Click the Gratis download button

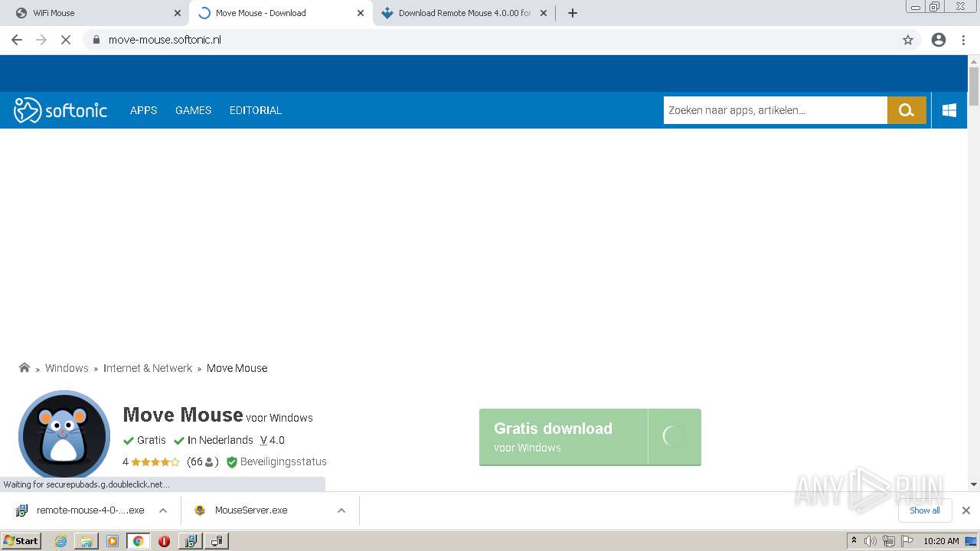pyautogui.click(x=590, y=437)
